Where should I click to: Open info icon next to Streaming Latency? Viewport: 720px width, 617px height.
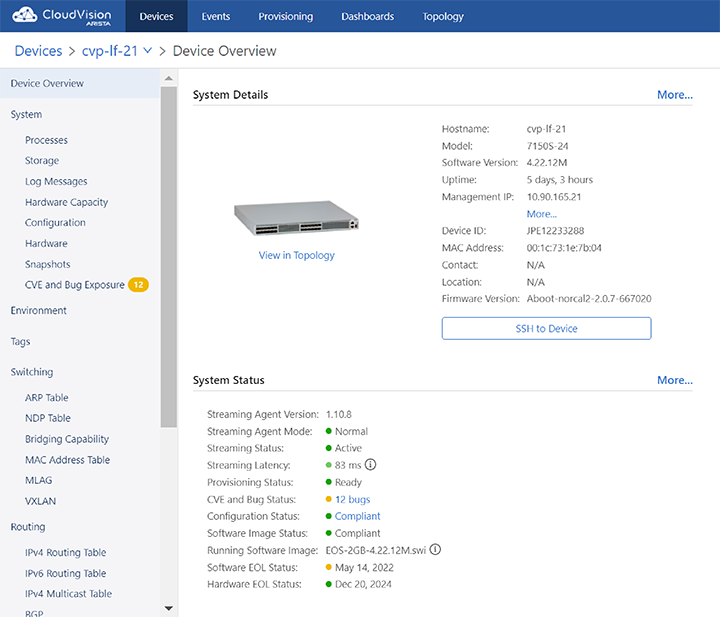[x=370, y=465]
